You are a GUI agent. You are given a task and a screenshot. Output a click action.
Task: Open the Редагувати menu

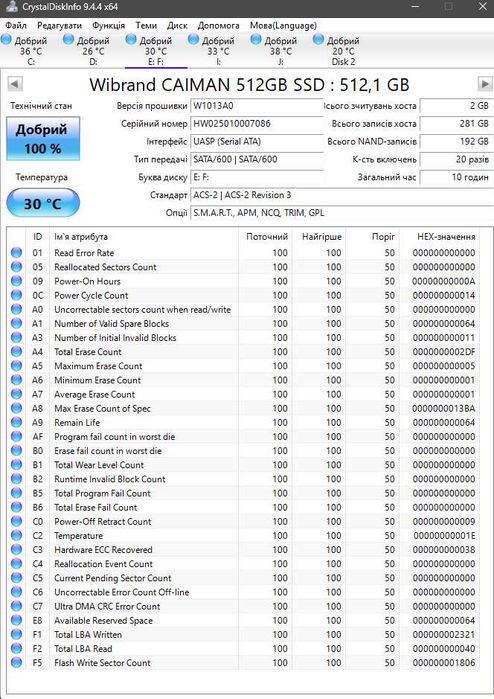point(59,25)
